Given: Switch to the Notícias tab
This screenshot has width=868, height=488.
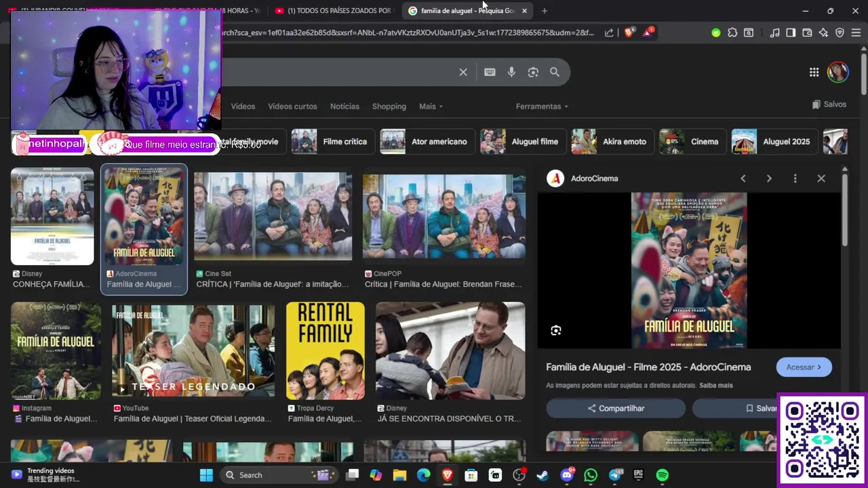Looking at the screenshot, I should (344, 106).
